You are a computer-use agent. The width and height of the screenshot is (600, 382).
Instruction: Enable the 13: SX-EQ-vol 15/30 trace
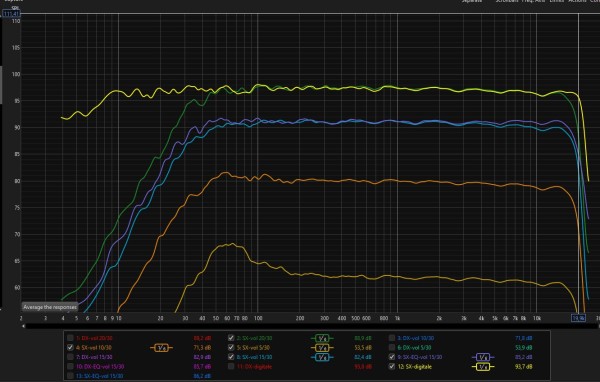(x=70, y=376)
